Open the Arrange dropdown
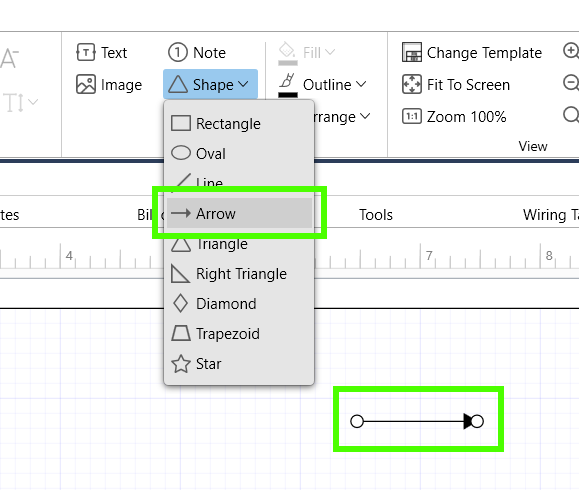Viewport: 579px width, 490px height. (x=342, y=117)
